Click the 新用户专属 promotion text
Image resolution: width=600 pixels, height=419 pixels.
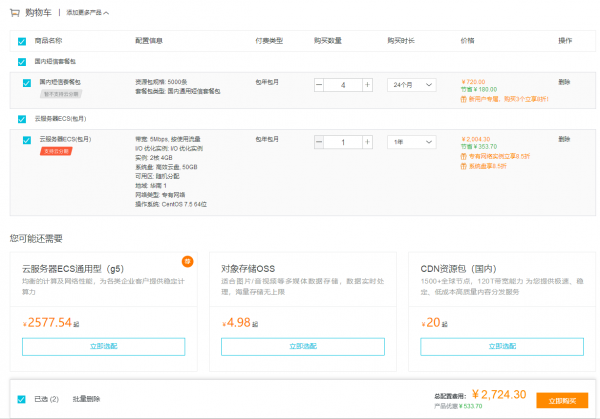509,99
